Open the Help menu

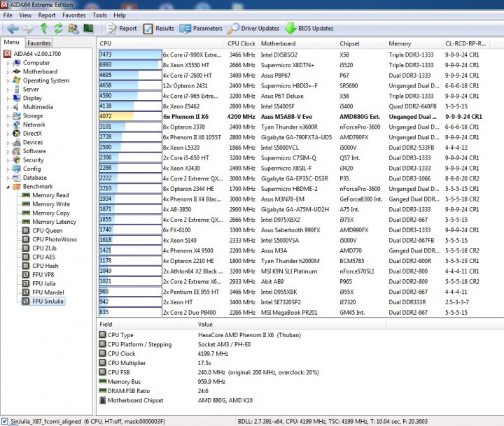pyautogui.click(x=120, y=15)
